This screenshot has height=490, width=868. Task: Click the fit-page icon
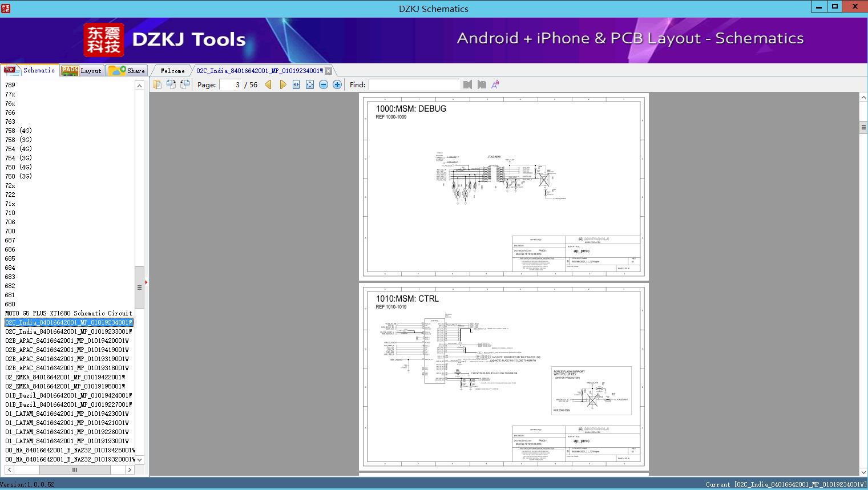pos(310,84)
